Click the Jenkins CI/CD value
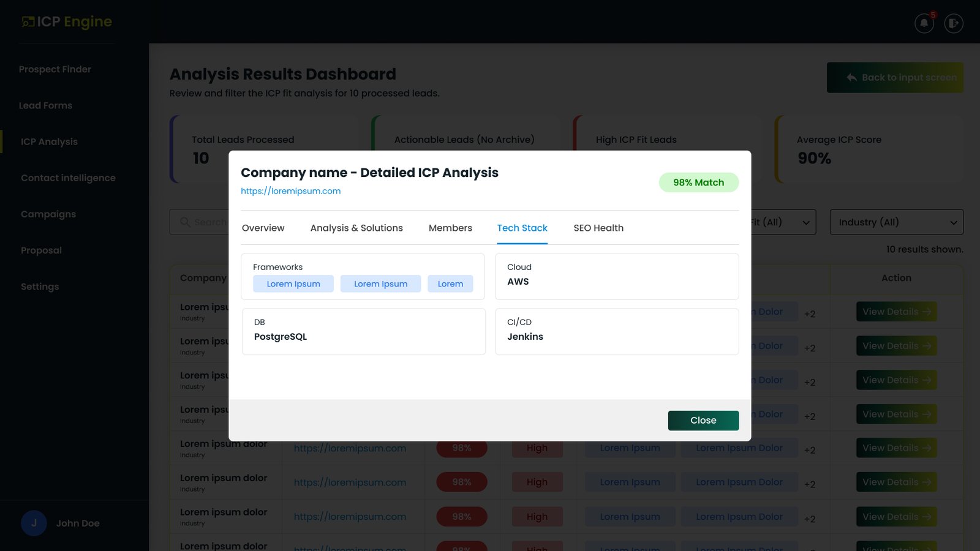 tap(525, 337)
